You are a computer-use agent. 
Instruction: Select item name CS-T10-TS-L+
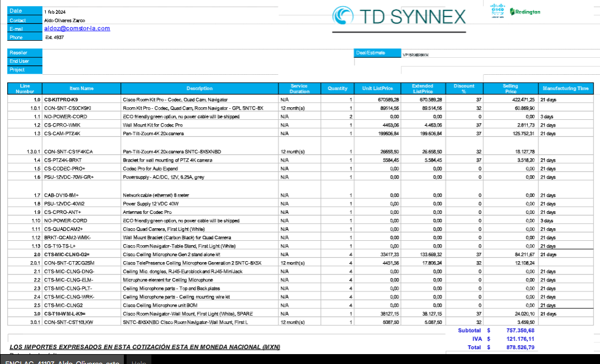pyautogui.click(x=61, y=246)
